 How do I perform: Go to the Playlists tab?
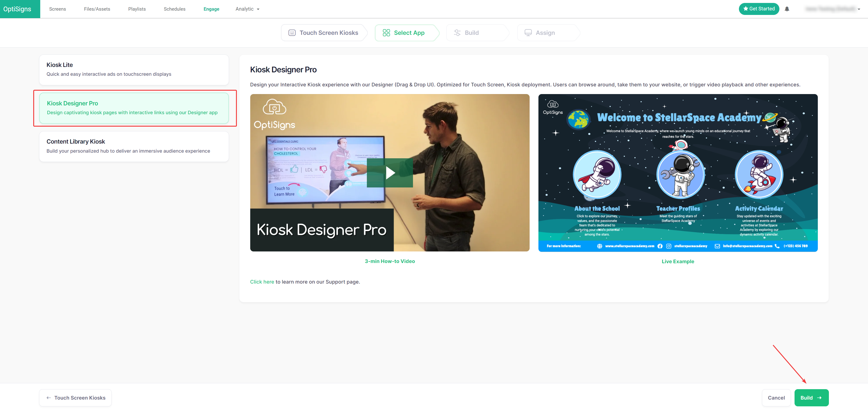pos(137,9)
